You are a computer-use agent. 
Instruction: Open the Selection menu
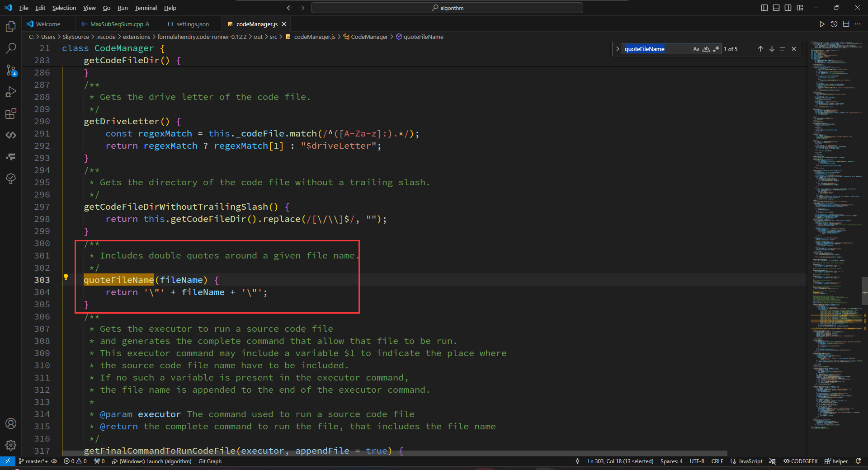64,8
